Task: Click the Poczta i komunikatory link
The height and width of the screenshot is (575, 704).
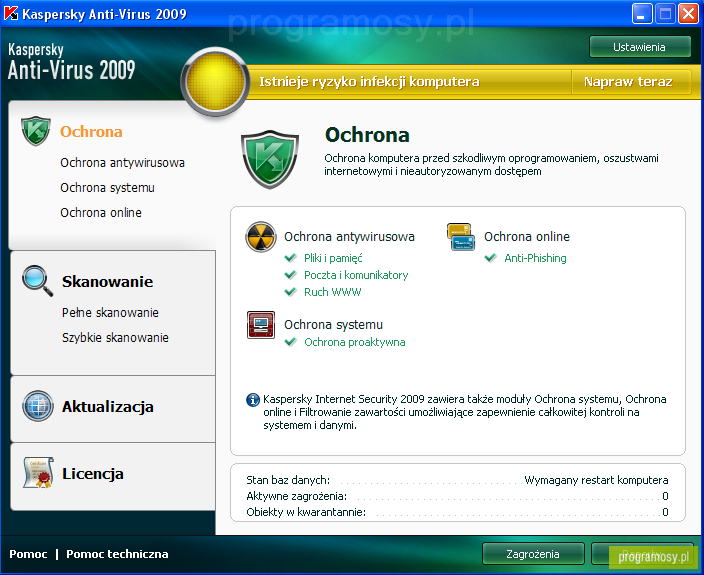Action: [356, 275]
